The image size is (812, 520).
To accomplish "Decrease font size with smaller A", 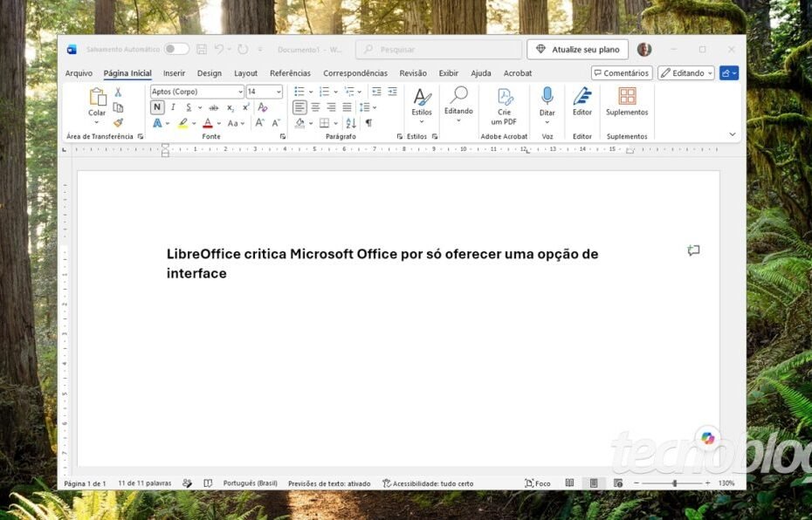I will click(276, 123).
